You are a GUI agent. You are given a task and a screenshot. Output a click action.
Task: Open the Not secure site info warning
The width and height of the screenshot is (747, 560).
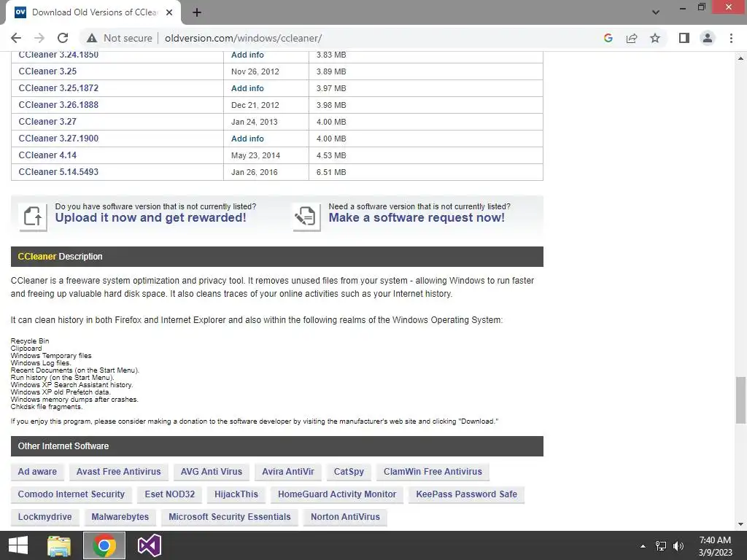tap(119, 38)
